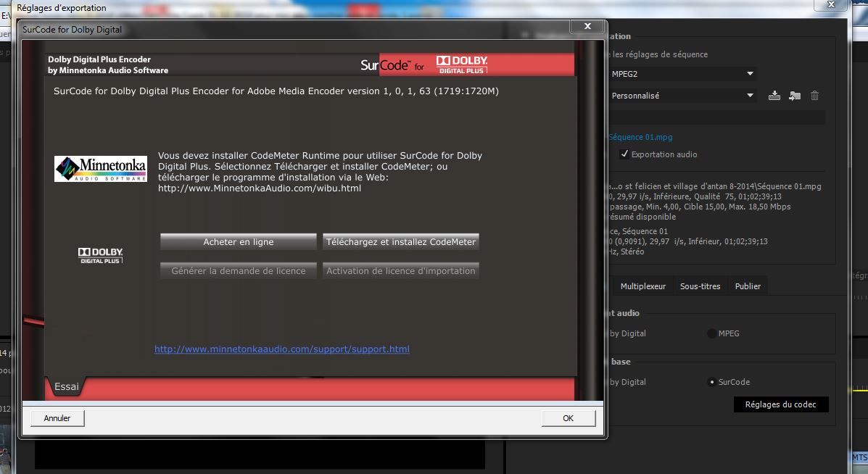Select the SurCode codec radio button

[712, 382]
